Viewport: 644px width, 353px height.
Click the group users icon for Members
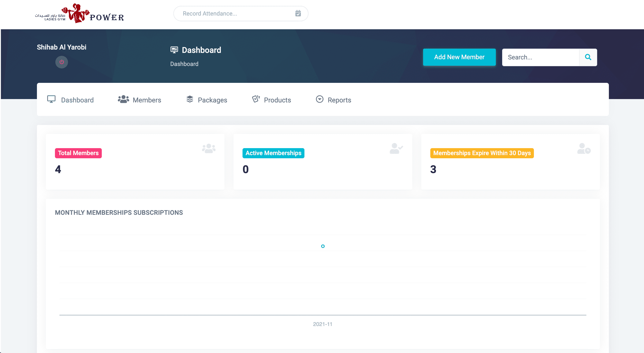pyautogui.click(x=123, y=99)
